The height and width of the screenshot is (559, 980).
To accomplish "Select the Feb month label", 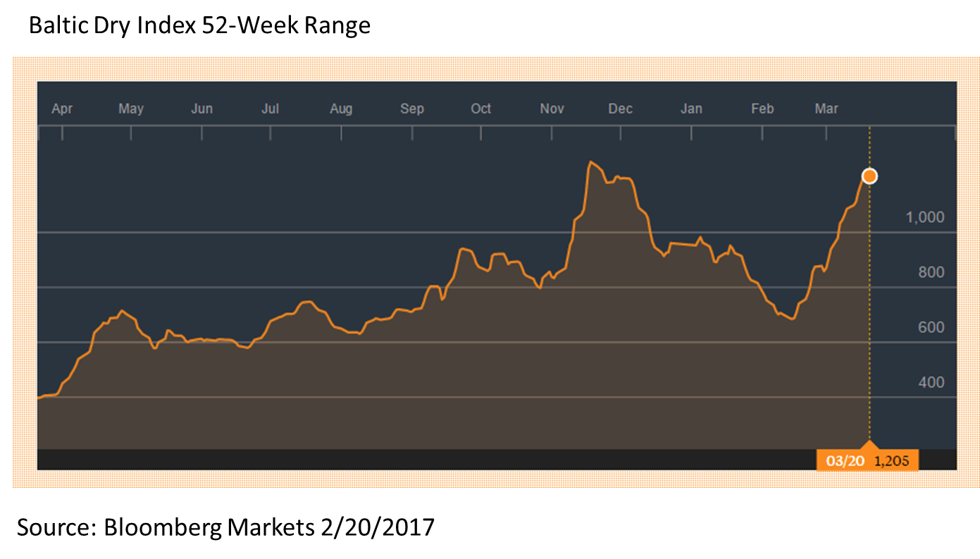I will 762,109.
